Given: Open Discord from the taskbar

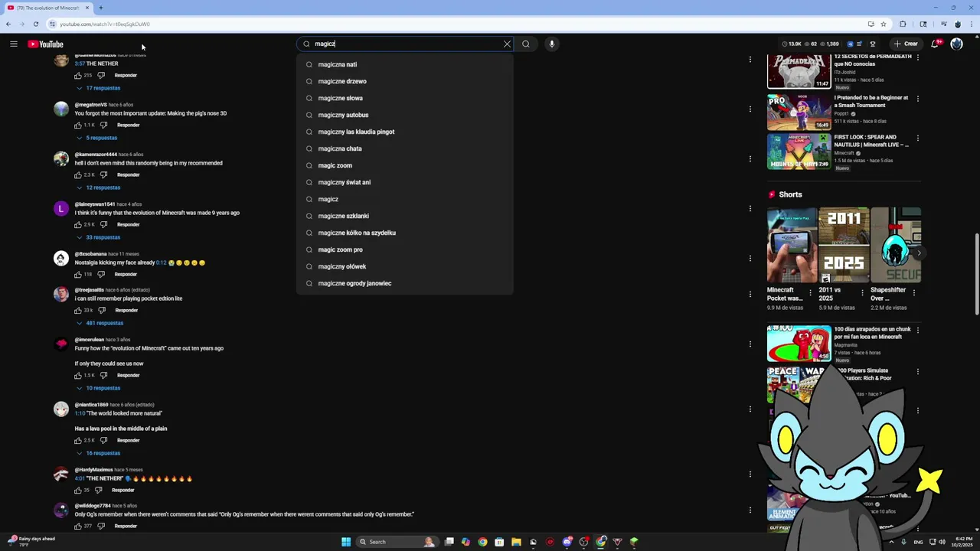Looking at the screenshot, I should pyautogui.click(x=567, y=542).
